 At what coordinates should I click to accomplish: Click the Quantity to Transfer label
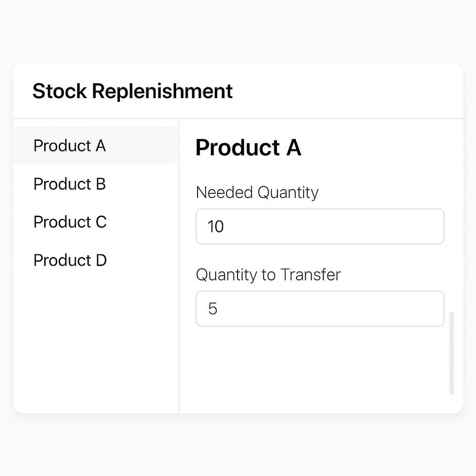tap(268, 275)
